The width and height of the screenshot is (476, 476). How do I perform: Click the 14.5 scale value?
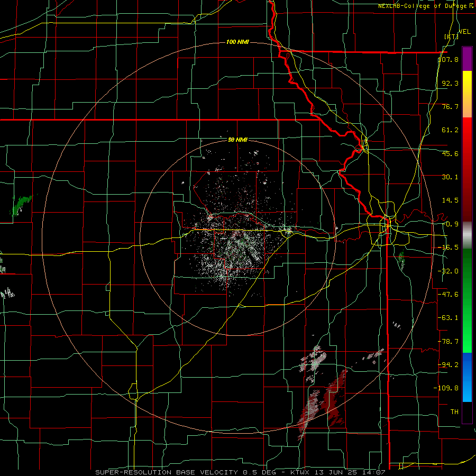click(450, 200)
